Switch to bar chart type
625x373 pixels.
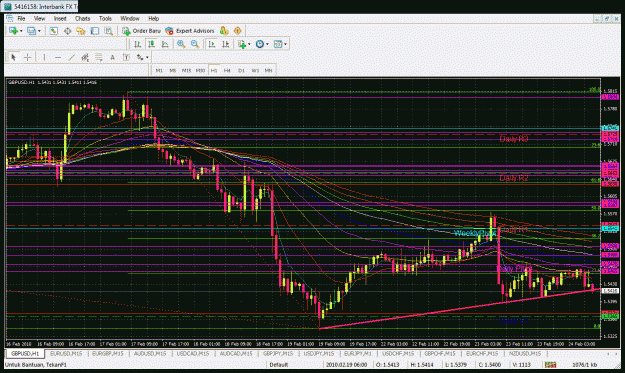click(138, 44)
